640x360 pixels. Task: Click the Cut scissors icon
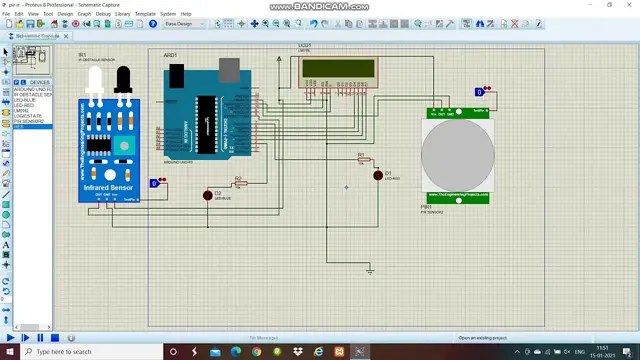pyautogui.click(x=338, y=24)
